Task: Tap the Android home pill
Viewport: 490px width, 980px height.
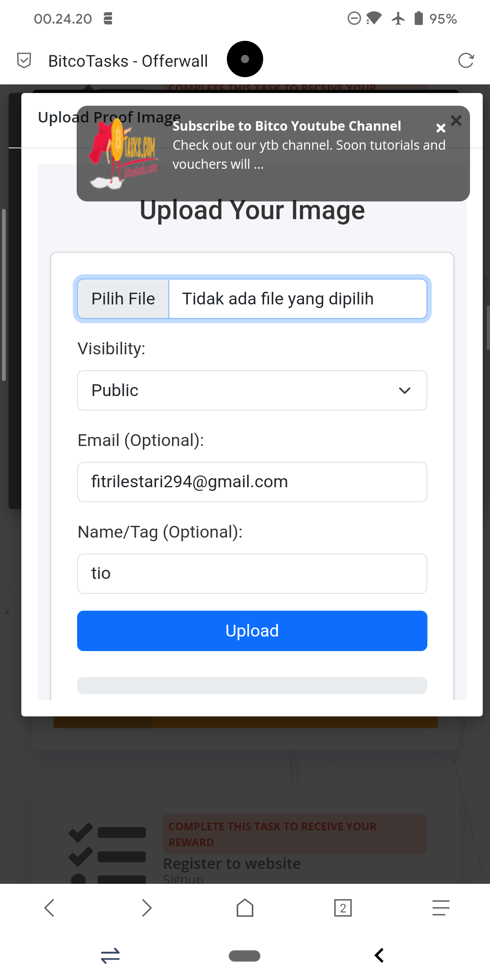Action: tap(245, 955)
